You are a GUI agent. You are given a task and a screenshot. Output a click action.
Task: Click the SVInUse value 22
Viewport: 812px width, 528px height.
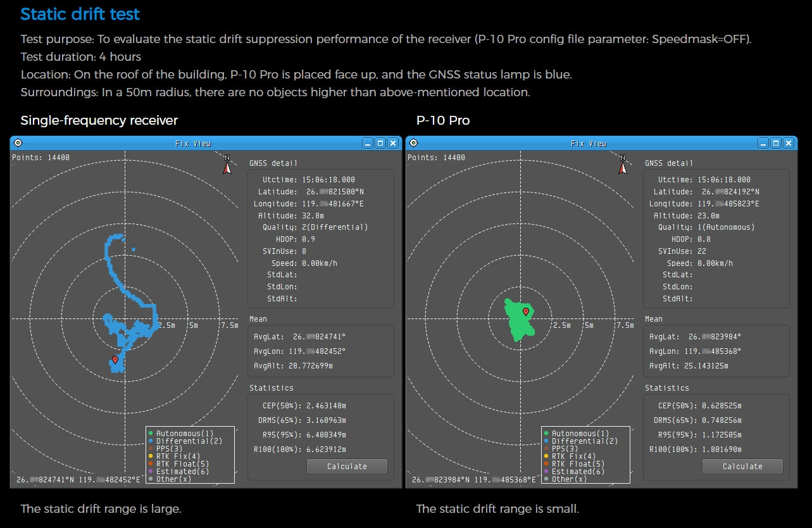(701, 251)
